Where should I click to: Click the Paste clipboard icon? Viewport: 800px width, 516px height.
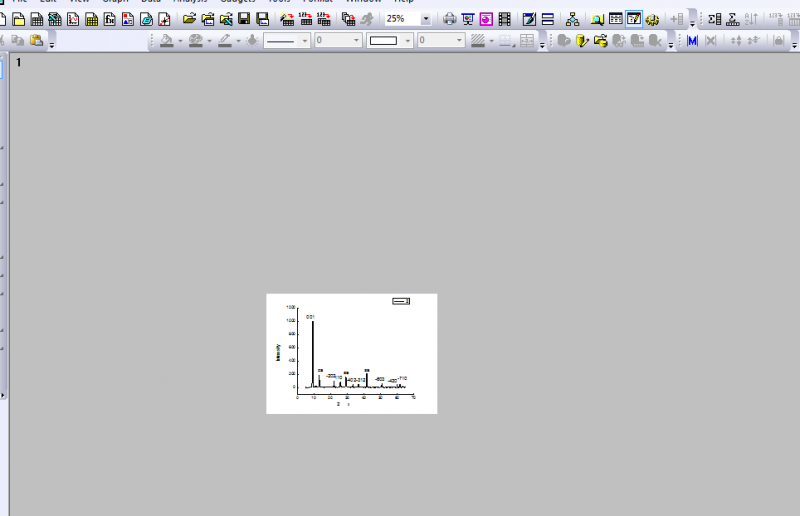pos(36,40)
